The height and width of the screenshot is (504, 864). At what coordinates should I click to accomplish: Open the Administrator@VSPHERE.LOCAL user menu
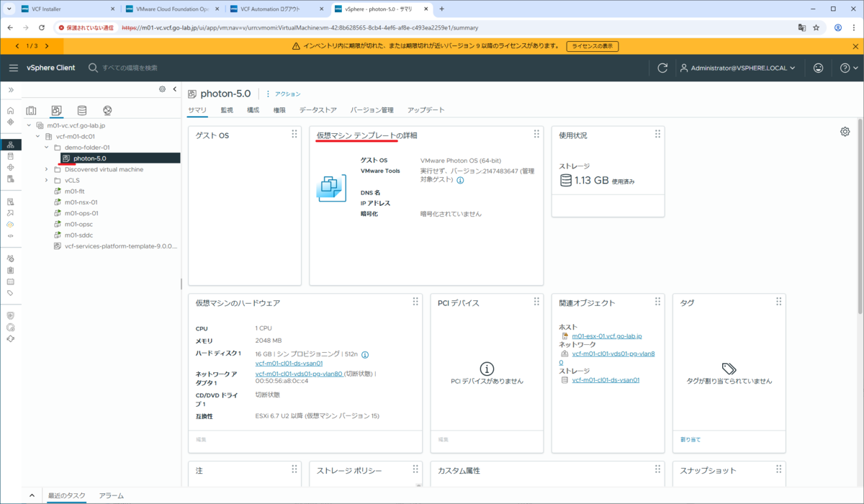(737, 68)
